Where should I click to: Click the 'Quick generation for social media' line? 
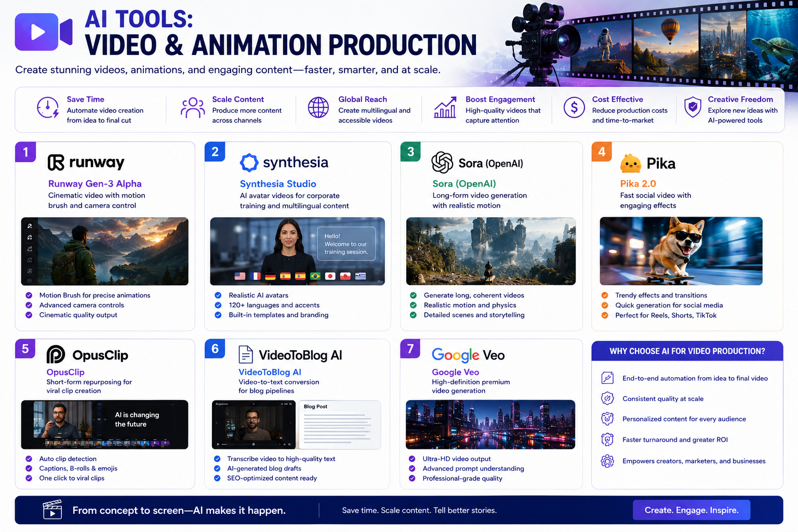[x=669, y=305]
